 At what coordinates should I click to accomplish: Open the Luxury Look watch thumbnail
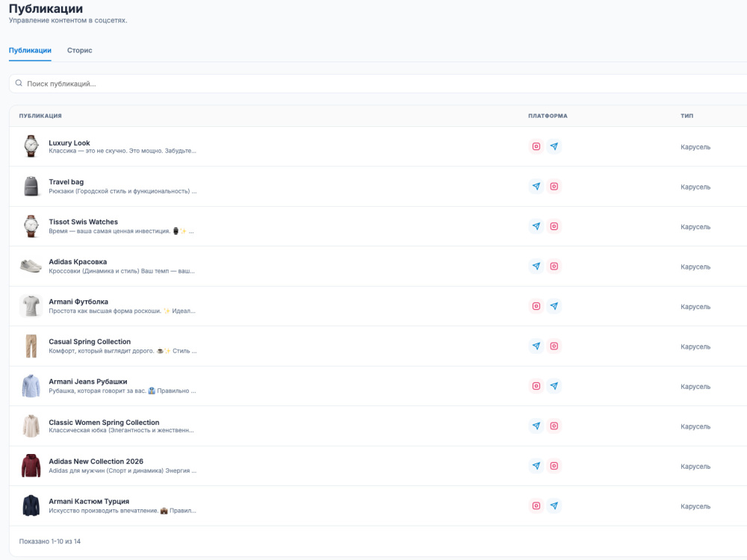(x=31, y=146)
